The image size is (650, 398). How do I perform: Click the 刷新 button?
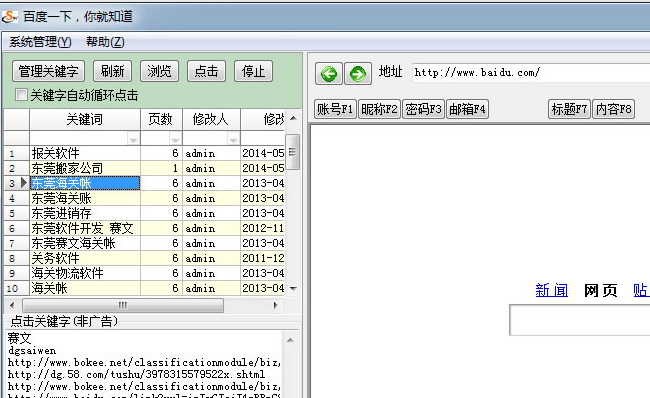point(112,71)
